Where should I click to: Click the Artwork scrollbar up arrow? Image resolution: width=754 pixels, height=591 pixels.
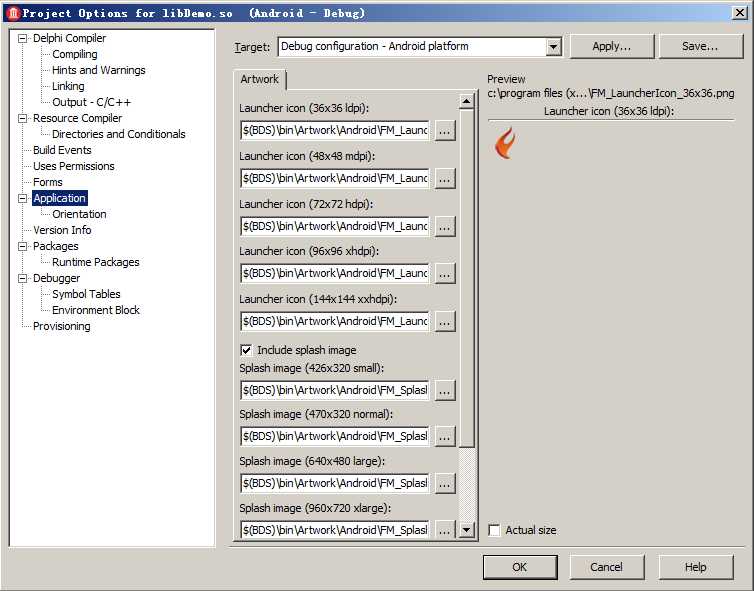[x=466, y=101]
